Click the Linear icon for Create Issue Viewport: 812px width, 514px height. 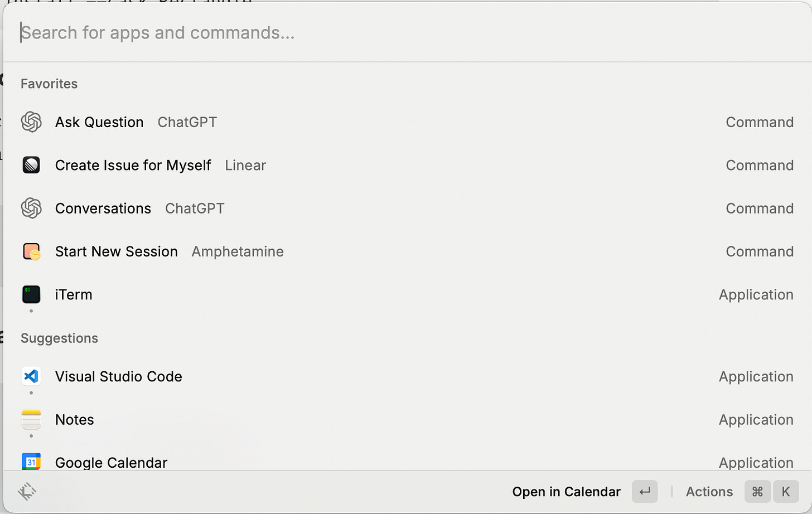pos(31,165)
